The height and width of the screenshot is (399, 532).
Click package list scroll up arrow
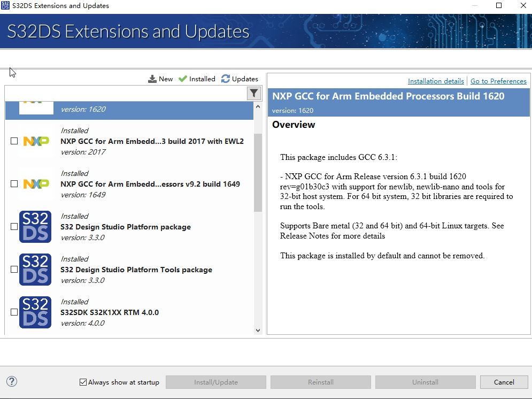tap(258, 106)
